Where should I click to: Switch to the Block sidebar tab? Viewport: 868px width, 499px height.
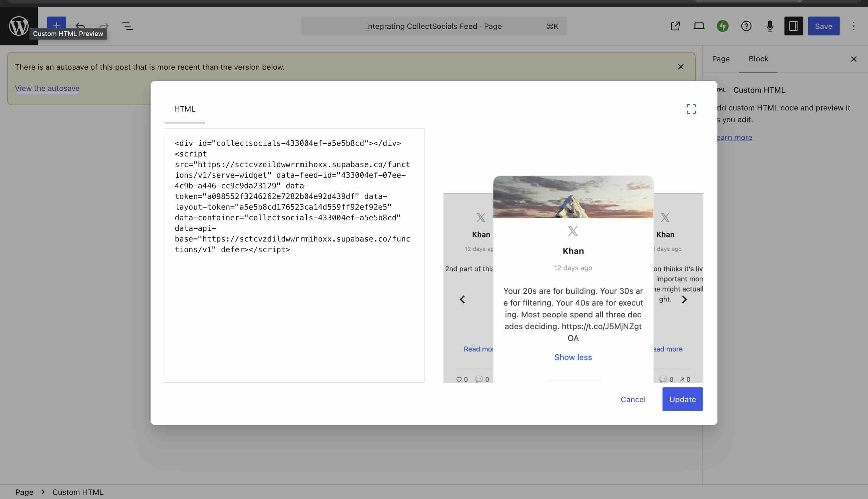[758, 58]
